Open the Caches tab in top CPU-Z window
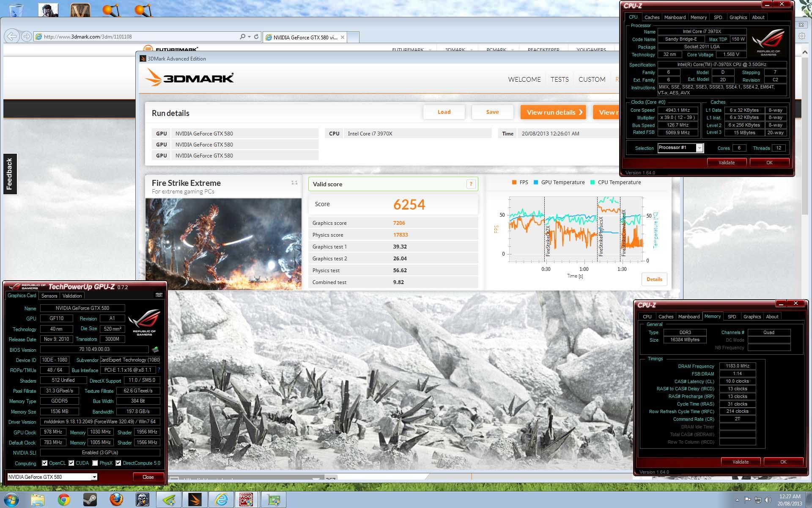Viewport: 812px width, 508px height. click(x=652, y=17)
